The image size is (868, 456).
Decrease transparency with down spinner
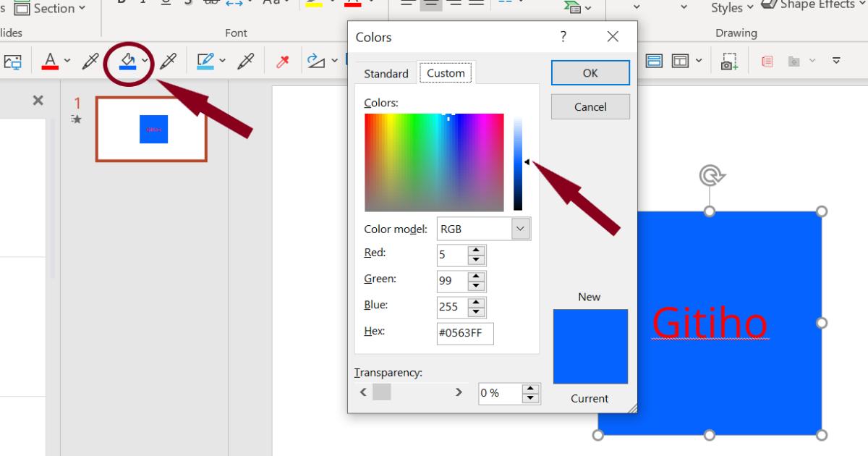pos(531,398)
